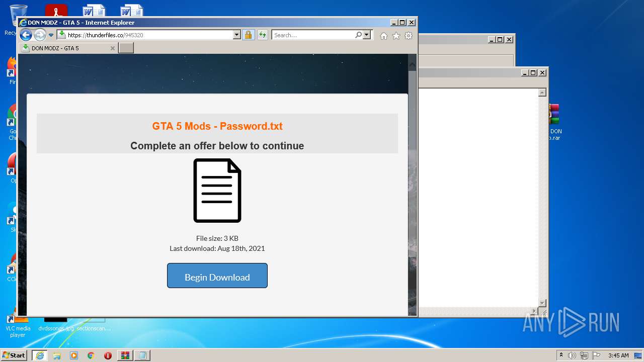Open the volume speaker tray icon
This screenshot has width=644, height=362.
tap(572, 355)
